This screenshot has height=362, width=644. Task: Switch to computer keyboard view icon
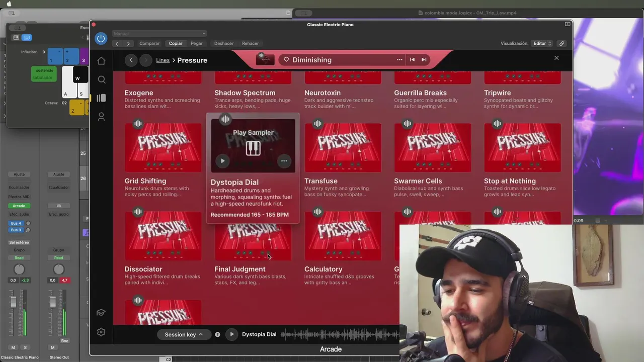tap(27, 38)
